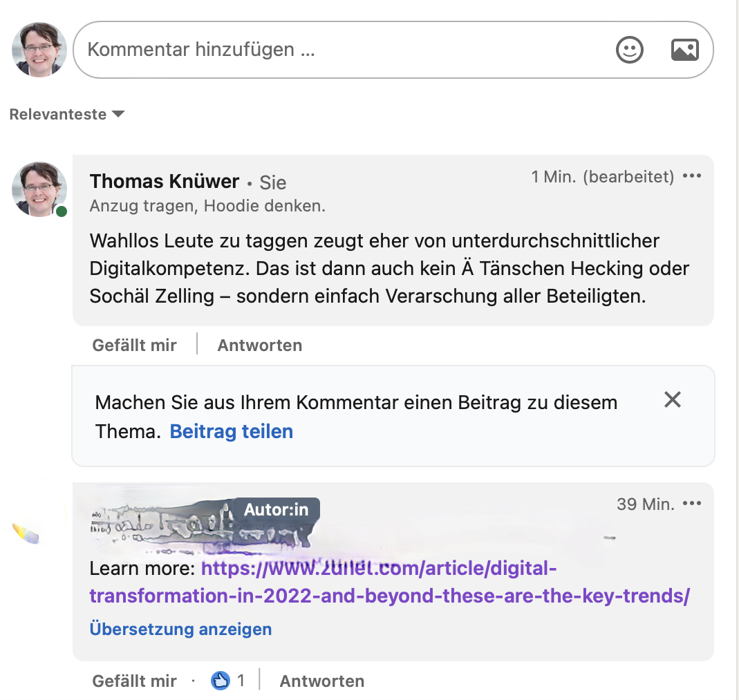Reply to the author's comment via Antworten

tap(322, 681)
